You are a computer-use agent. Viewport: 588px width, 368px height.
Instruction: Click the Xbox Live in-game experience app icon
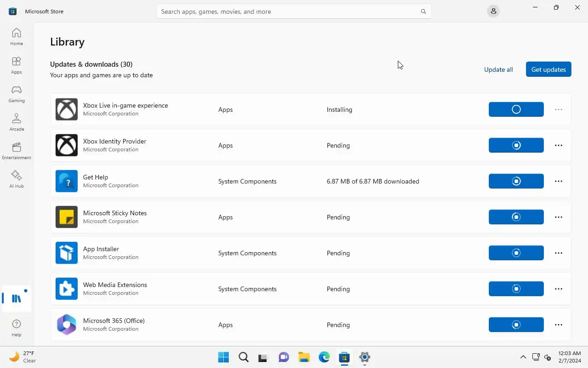(x=67, y=109)
